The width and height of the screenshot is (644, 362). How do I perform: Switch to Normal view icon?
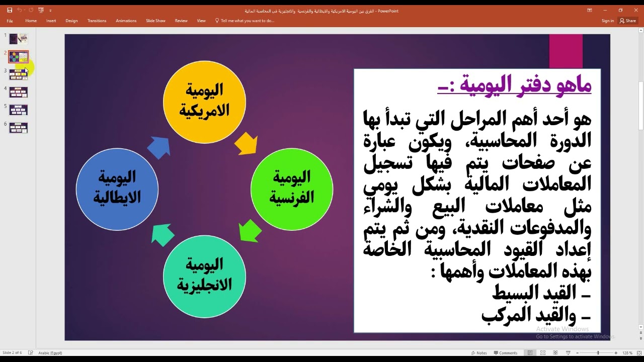point(529,353)
